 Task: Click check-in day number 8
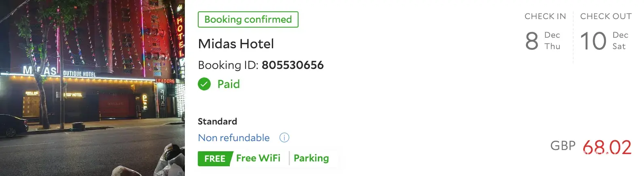click(x=532, y=41)
